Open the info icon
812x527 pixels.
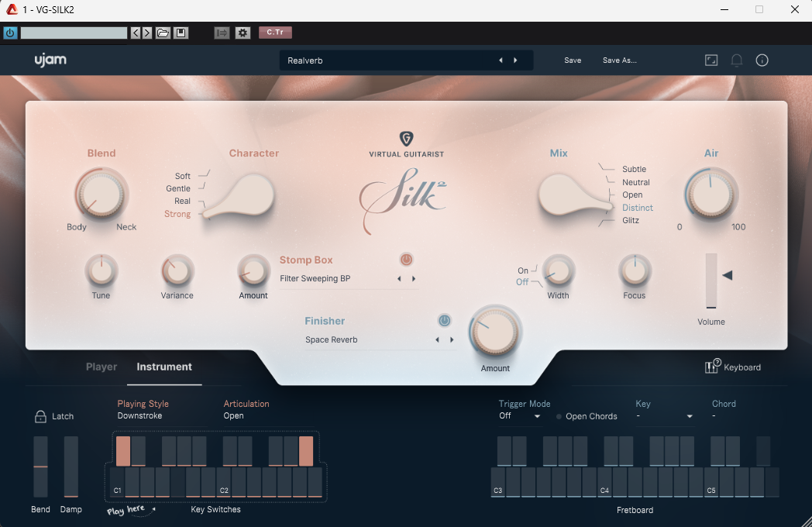[762, 60]
